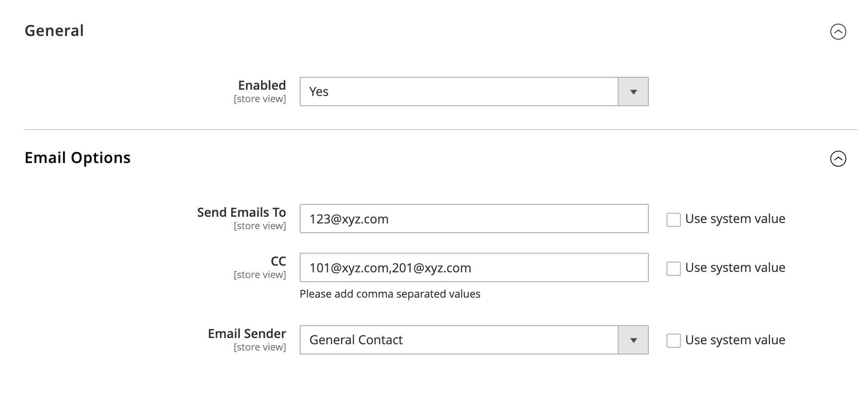Click the Enabled dropdown arrow button

[x=633, y=92]
